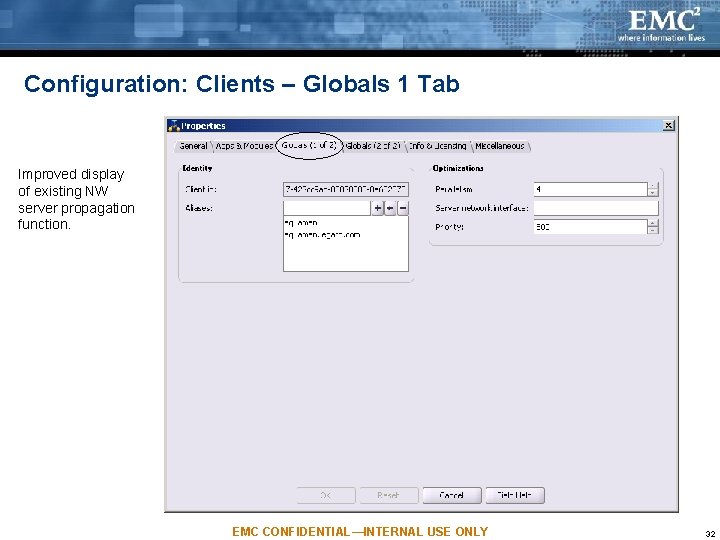720x540 pixels.
Task: Decrease the Priority value with down arrow
Action: click(653, 230)
